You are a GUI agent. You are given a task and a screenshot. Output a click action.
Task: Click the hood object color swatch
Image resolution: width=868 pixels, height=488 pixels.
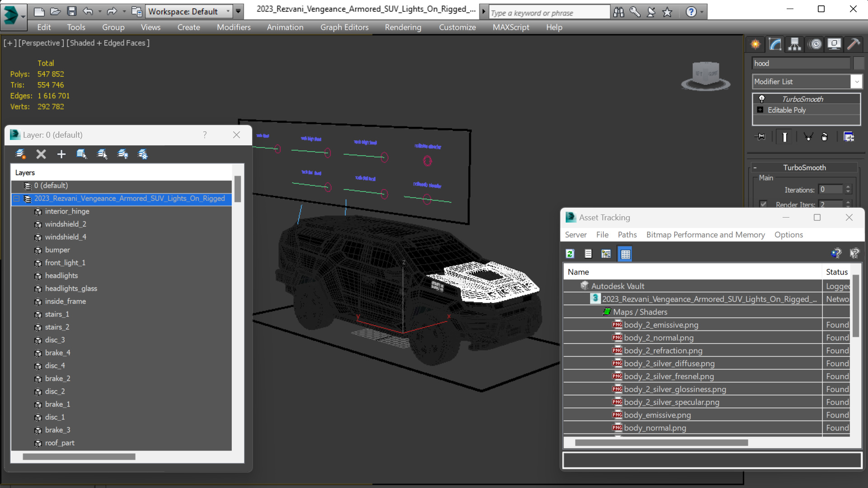point(859,63)
